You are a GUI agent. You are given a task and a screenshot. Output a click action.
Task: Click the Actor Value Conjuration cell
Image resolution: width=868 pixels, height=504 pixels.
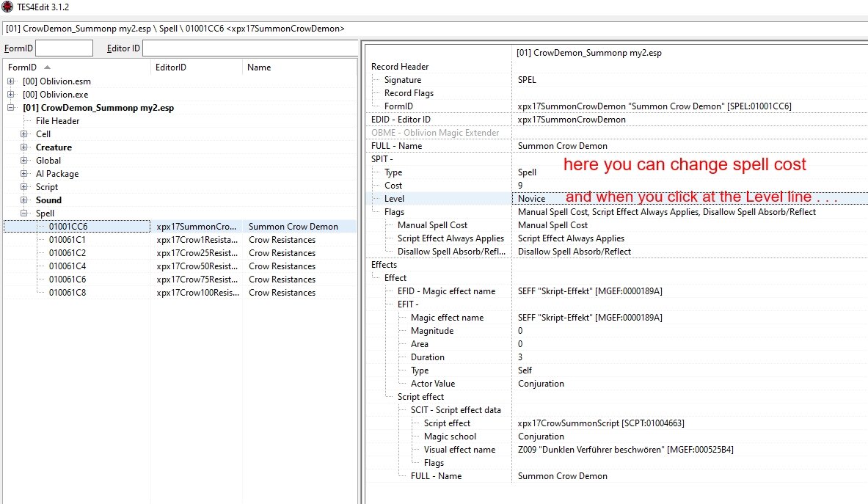click(x=541, y=384)
